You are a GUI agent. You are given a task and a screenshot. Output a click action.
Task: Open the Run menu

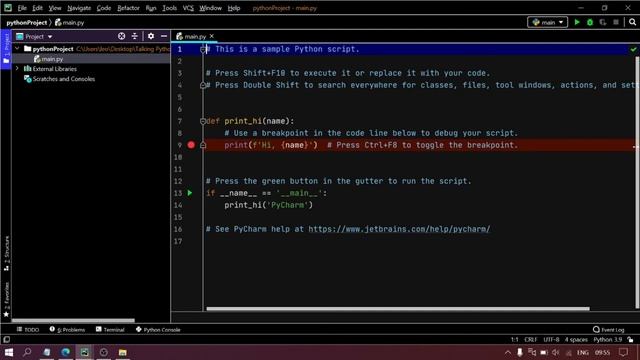coord(151,8)
